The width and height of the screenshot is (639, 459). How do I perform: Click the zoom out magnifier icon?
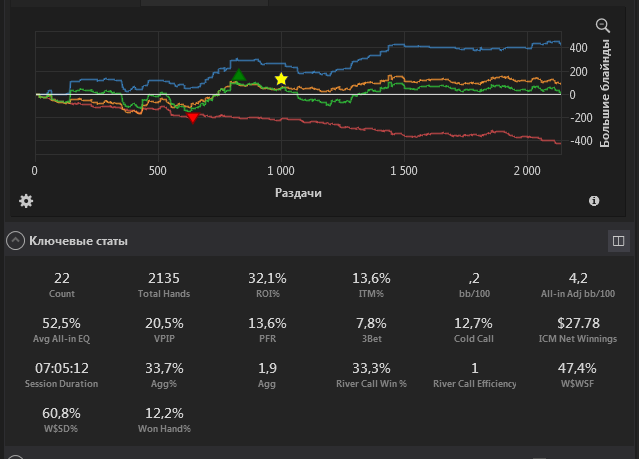click(603, 26)
